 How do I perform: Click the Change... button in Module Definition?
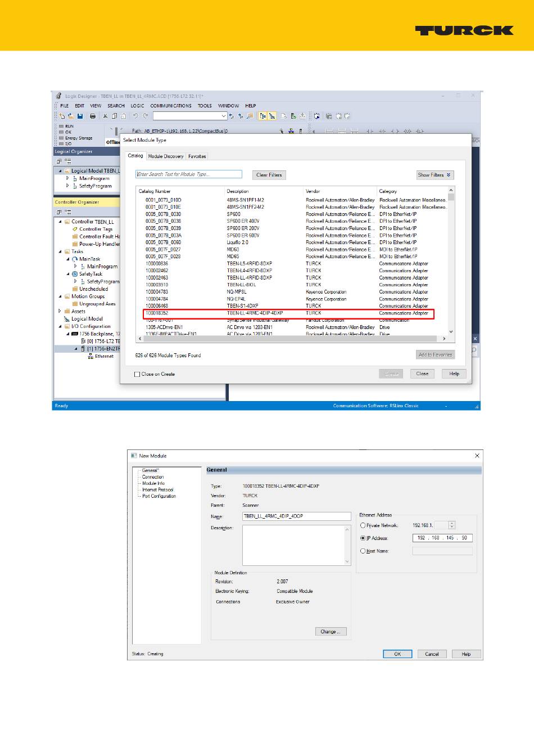(x=331, y=632)
